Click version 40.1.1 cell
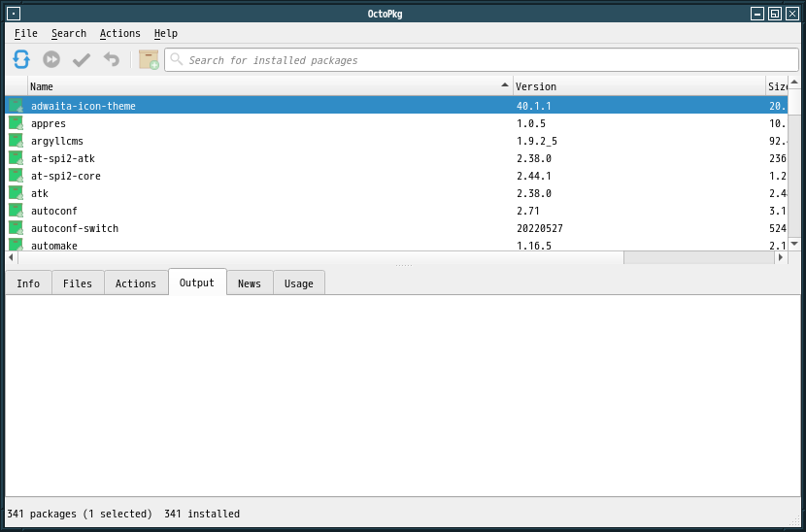 [533, 106]
